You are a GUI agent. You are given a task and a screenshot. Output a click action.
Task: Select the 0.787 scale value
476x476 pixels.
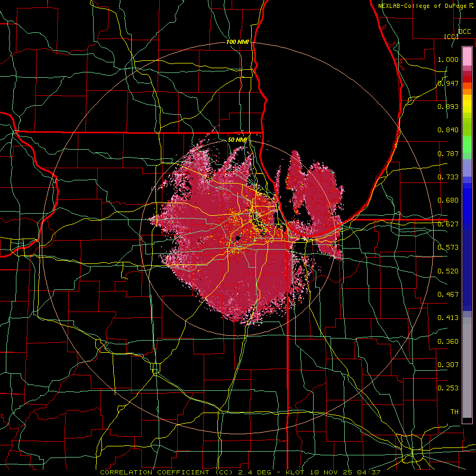(448, 153)
